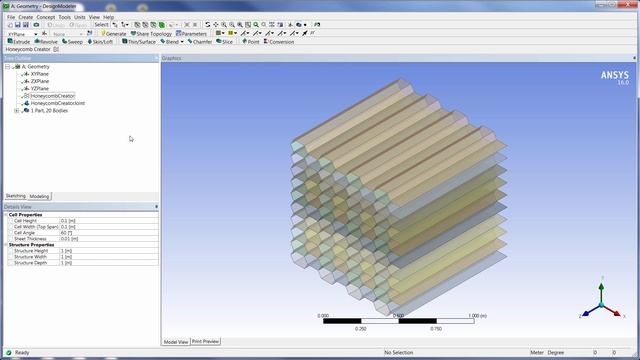Click the Share Topology button

coord(151,33)
